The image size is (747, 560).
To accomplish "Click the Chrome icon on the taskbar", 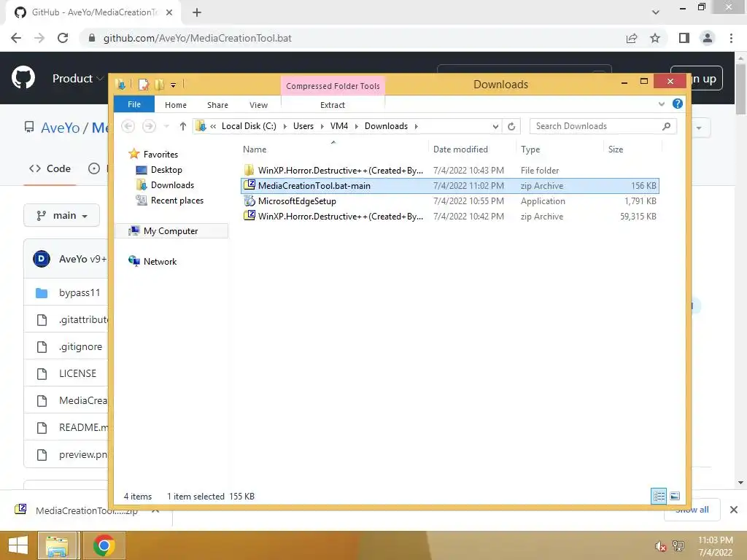I will [x=104, y=545].
